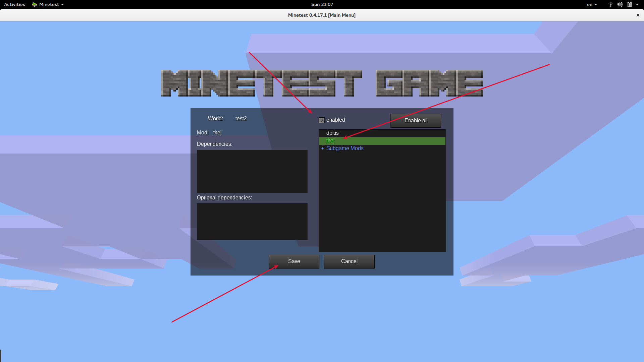This screenshot has width=644, height=362.
Task: Click the volume speaker icon
Action: [x=620, y=4]
